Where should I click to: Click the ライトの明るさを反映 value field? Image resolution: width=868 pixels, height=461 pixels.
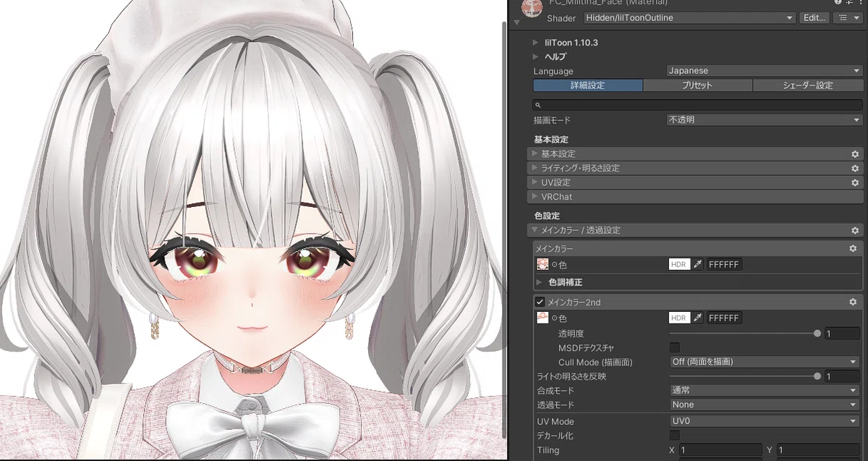click(x=842, y=376)
